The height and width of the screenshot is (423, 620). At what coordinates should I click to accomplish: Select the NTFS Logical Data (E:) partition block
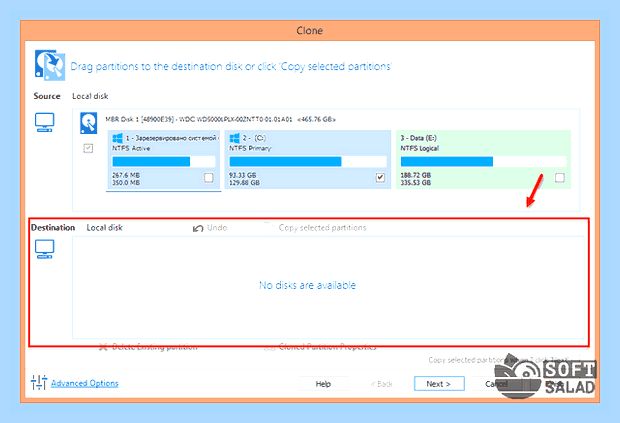click(483, 159)
